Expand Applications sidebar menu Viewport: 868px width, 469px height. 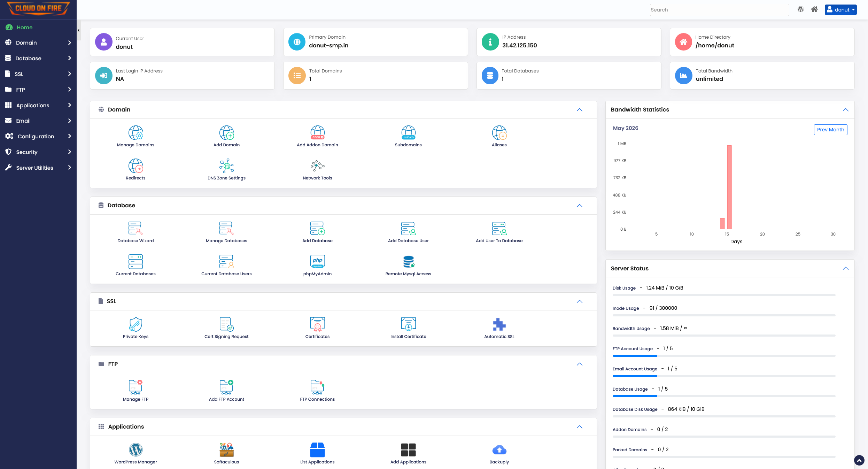tap(38, 105)
